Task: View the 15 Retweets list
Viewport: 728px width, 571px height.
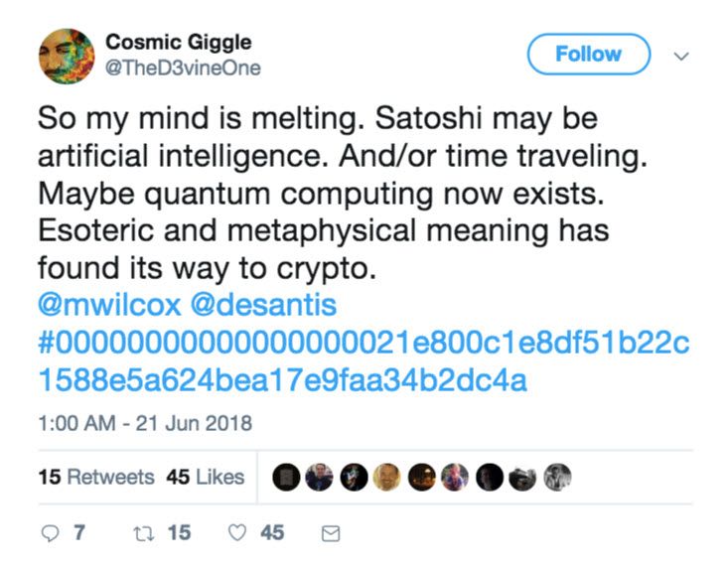Action: pos(96,477)
